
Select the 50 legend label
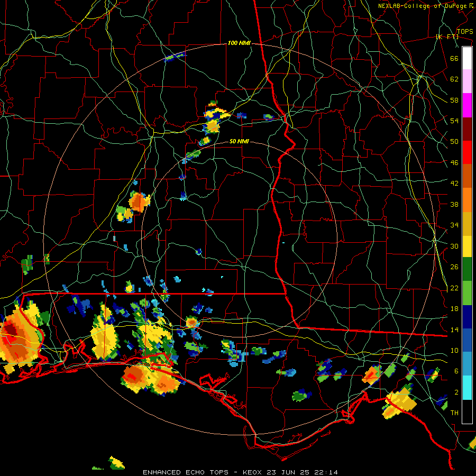tap(454, 141)
